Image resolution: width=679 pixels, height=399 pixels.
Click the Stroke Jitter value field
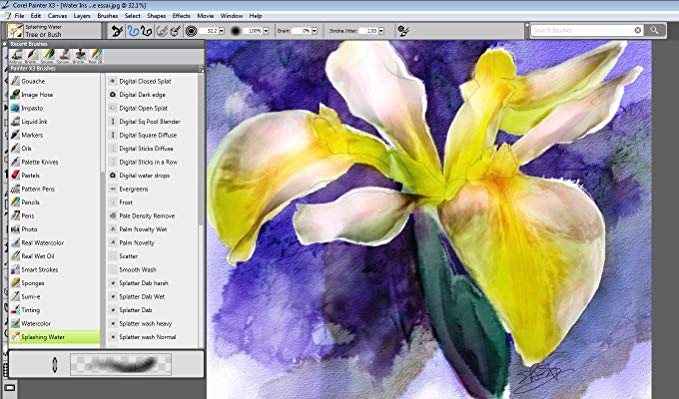[369, 31]
